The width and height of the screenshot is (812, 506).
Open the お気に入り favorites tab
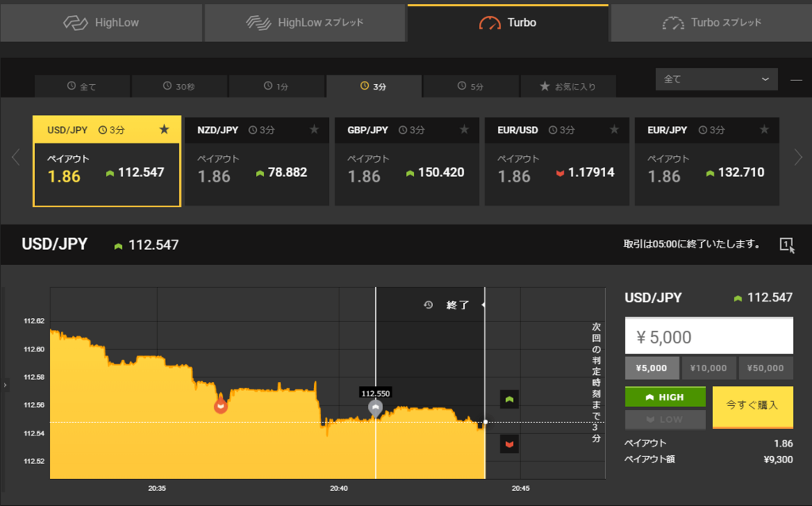568,86
